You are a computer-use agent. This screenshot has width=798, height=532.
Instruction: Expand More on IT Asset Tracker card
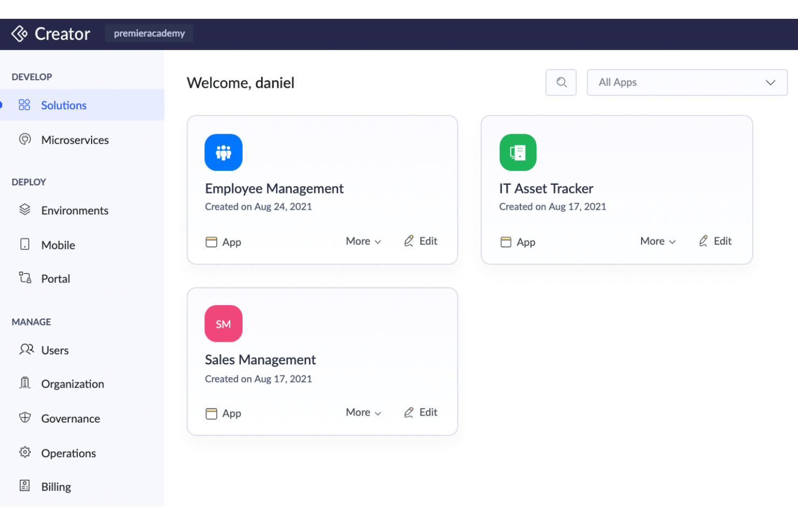tap(658, 241)
